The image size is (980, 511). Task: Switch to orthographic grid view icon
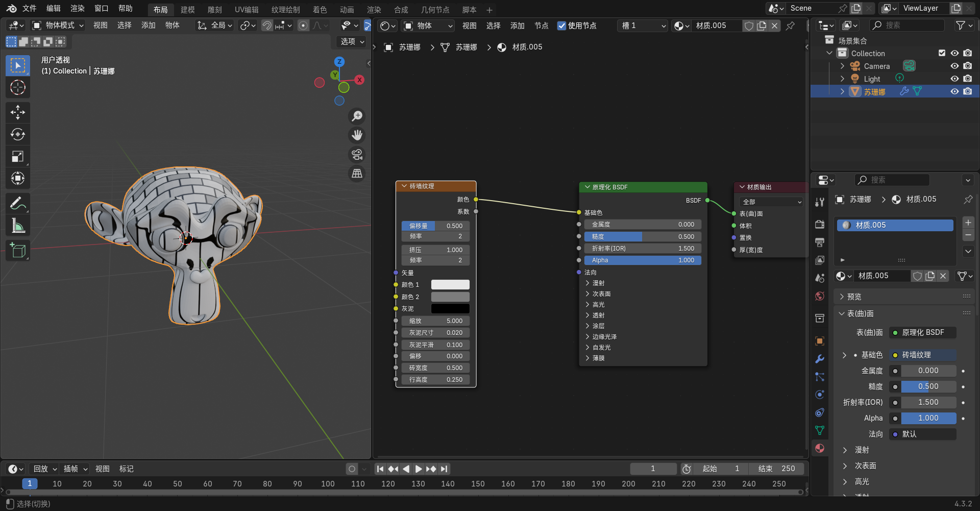click(x=357, y=174)
